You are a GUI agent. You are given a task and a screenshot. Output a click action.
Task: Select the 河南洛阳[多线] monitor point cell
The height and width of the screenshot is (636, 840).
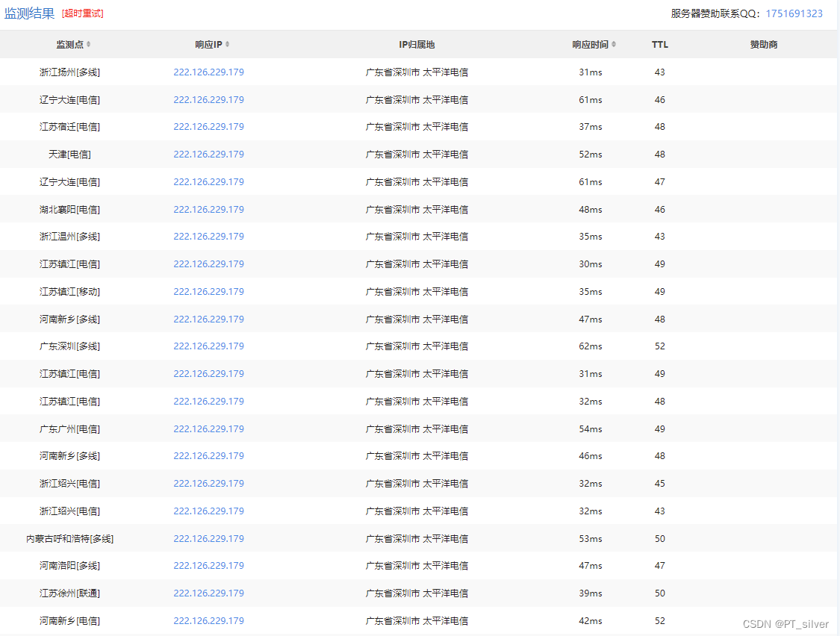point(69,566)
